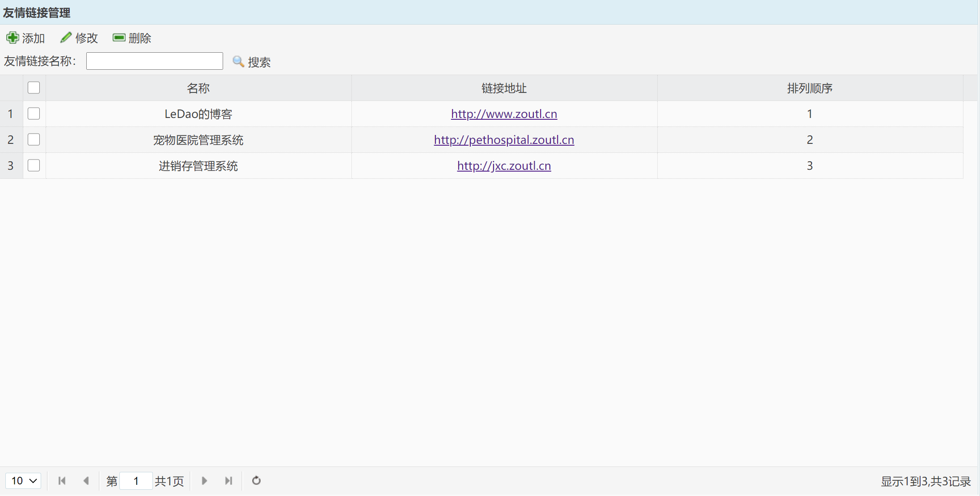The height and width of the screenshot is (496, 980).
Task: Check the LeDao的博客 row checkbox
Action: coord(34,113)
